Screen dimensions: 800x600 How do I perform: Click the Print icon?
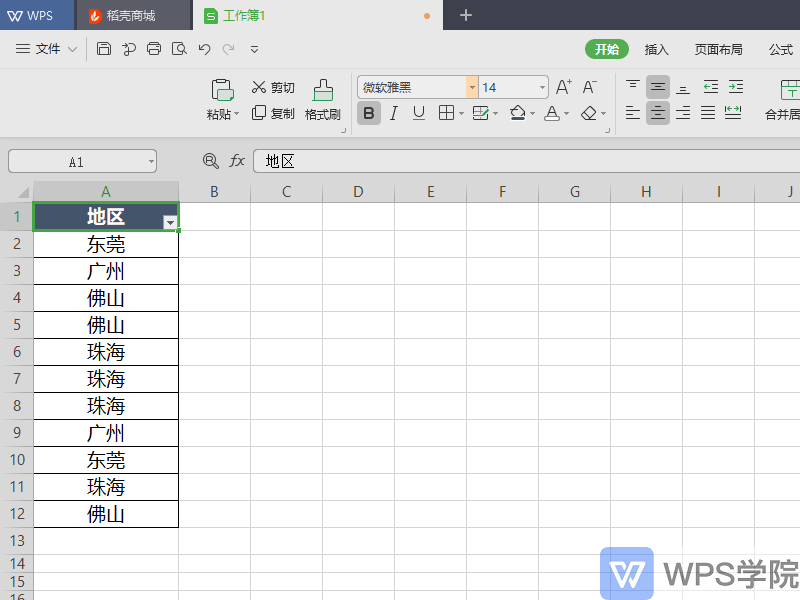coord(154,49)
